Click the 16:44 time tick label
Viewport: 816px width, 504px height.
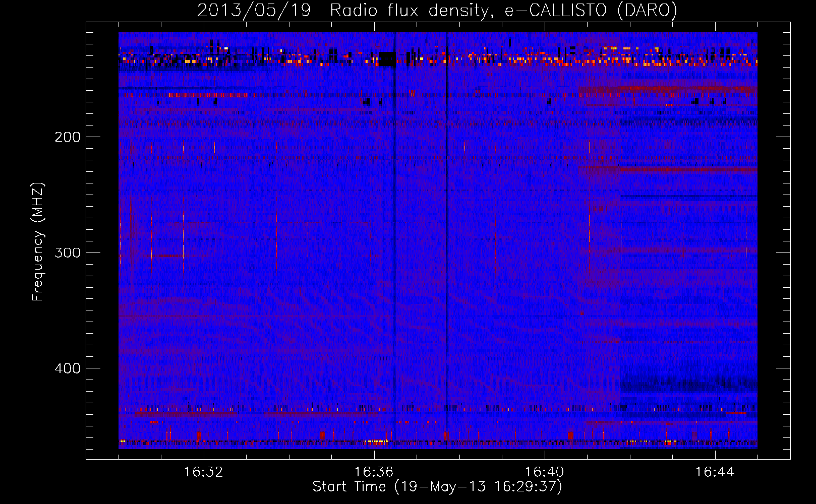tap(715, 472)
